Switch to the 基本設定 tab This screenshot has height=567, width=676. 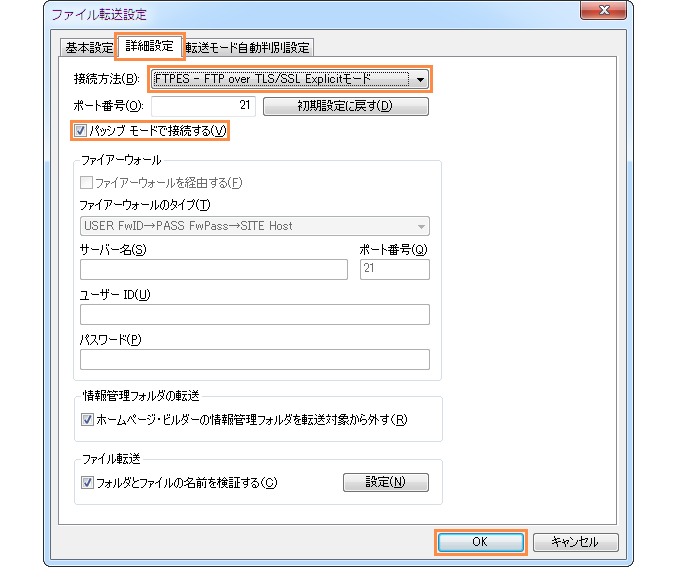point(89,47)
